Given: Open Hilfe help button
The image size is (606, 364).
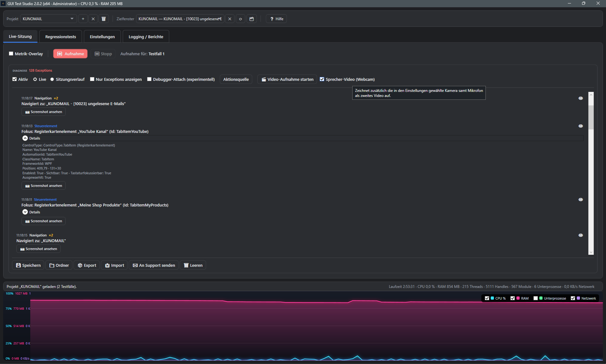Looking at the screenshot, I should [x=276, y=19].
